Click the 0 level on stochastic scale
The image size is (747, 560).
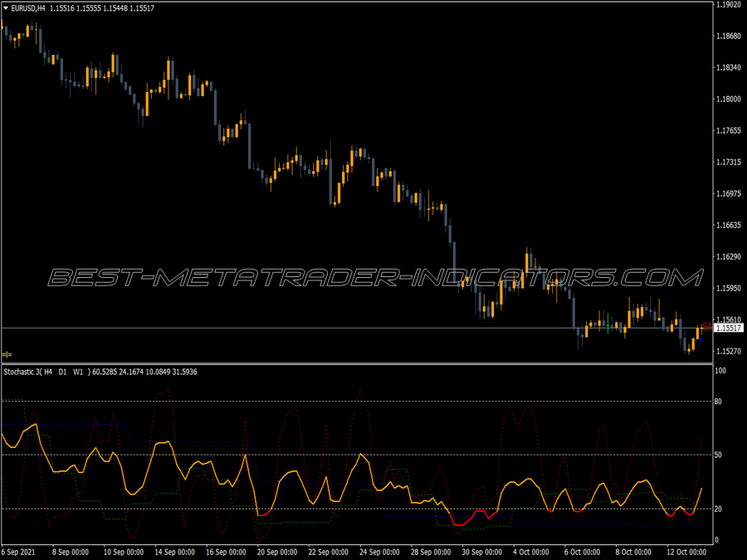[716, 540]
